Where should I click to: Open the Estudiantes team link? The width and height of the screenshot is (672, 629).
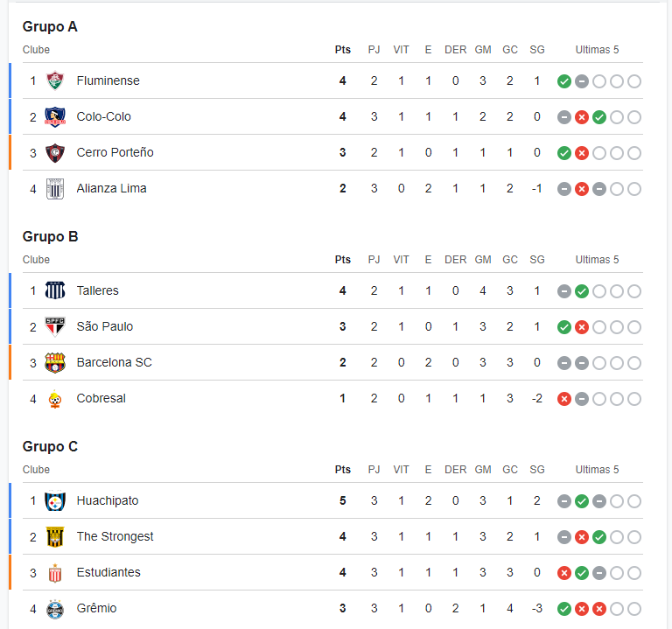(108, 572)
